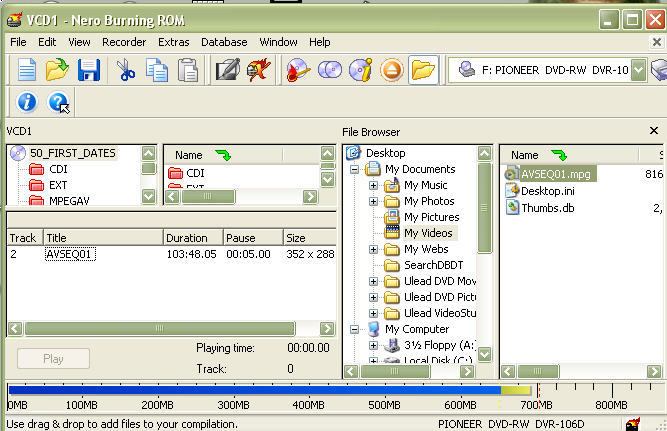This screenshot has width=667, height=431.
Task: Open the blue Info icon
Action: (x=27, y=103)
